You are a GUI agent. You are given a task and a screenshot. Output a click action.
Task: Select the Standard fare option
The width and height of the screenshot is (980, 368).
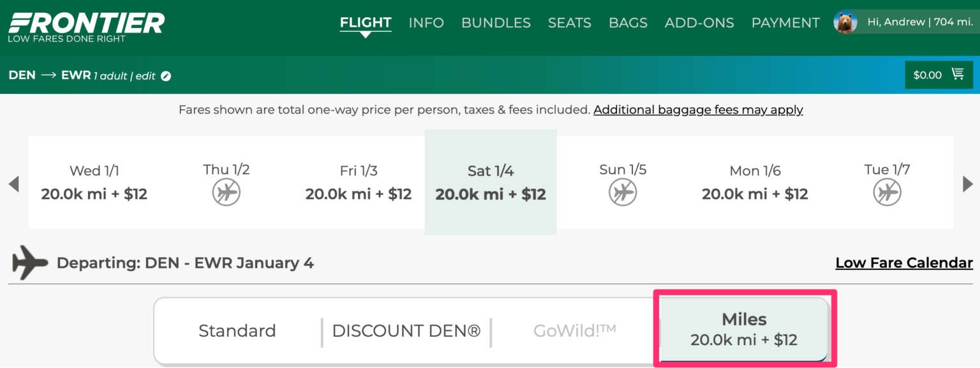coord(237,331)
